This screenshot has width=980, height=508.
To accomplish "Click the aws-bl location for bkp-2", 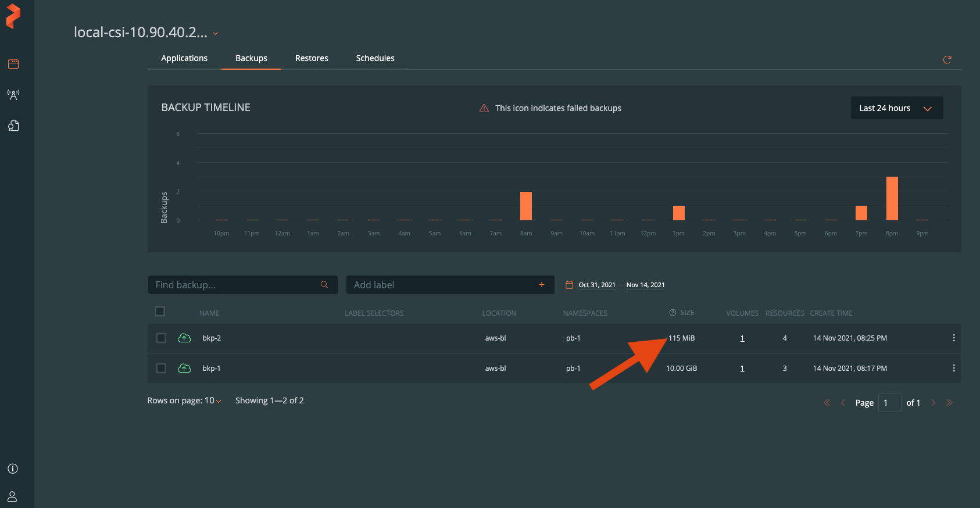I will [x=496, y=338].
